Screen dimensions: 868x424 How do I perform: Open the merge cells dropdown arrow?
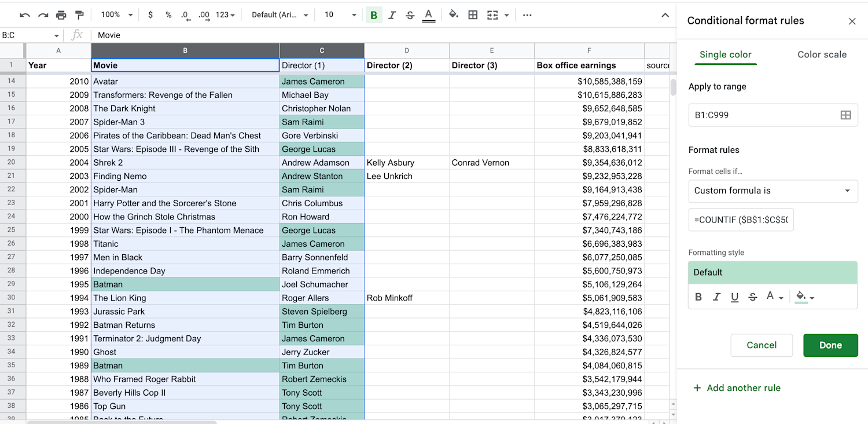tap(507, 15)
